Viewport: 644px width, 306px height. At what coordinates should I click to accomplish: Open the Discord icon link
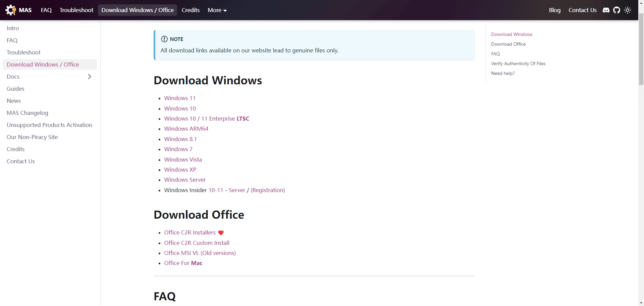coord(606,10)
